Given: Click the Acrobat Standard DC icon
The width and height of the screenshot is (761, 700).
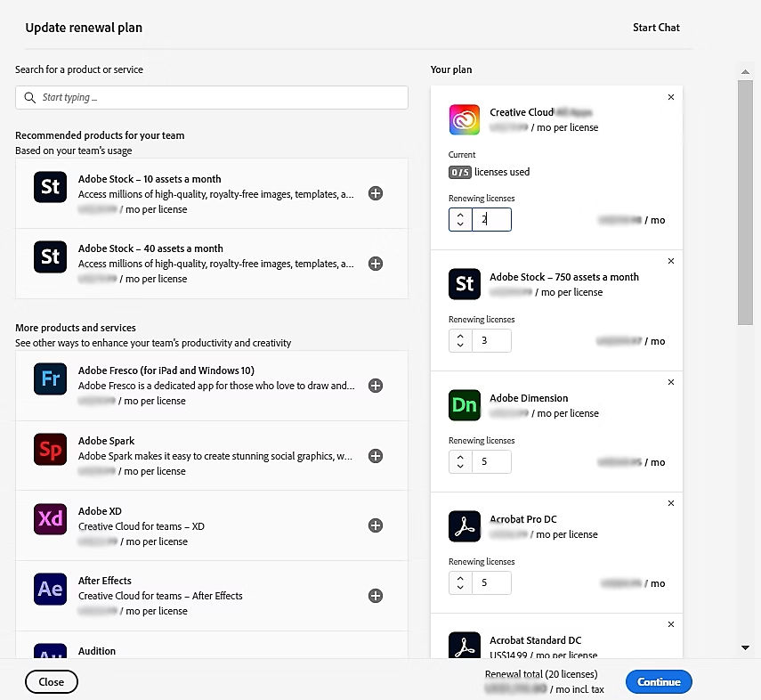Looking at the screenshot, I should [x=465, y=645].
